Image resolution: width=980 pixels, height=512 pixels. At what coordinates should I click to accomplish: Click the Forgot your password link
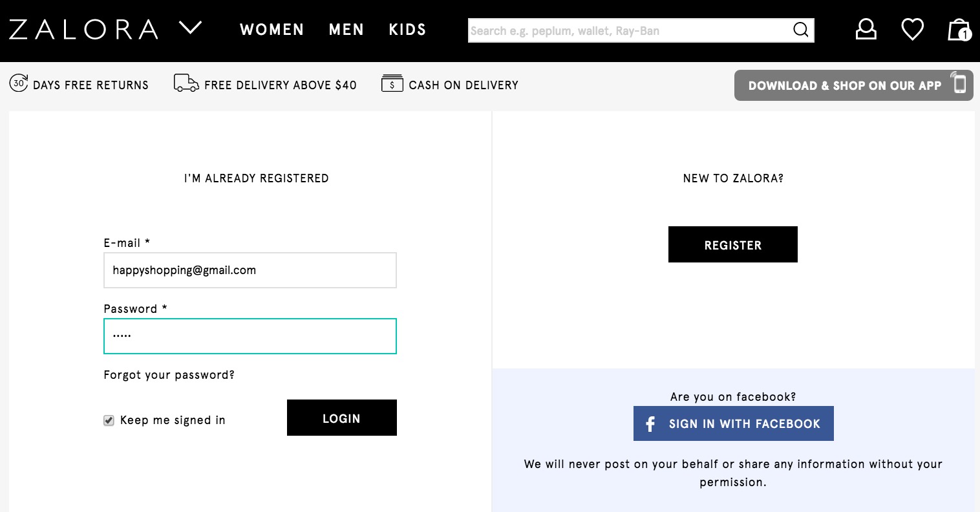[x=169, y=375]
